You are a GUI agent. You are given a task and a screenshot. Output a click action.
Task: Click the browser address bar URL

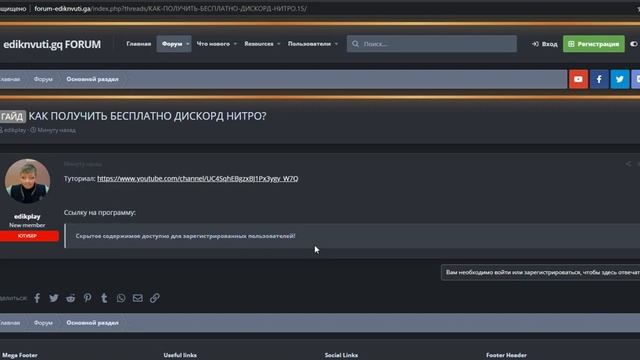click(x=170, y=9)
